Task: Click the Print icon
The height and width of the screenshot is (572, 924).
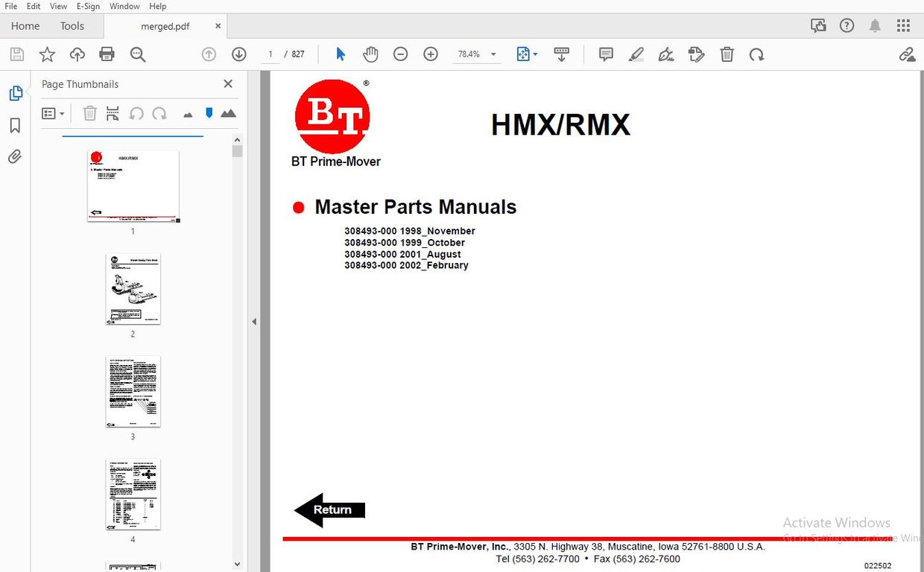Action: 107,54
